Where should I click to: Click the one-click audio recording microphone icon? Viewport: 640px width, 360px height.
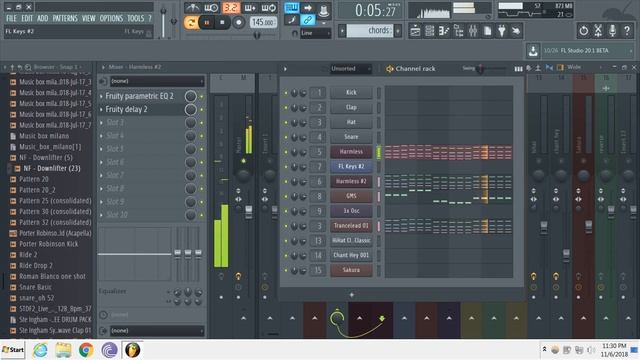point(612,31)
